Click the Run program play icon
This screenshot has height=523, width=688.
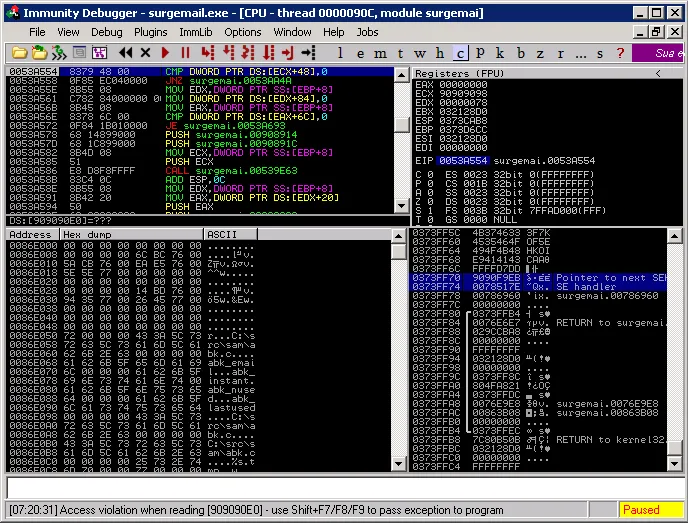pyautogui.click(x=166, y=53)
